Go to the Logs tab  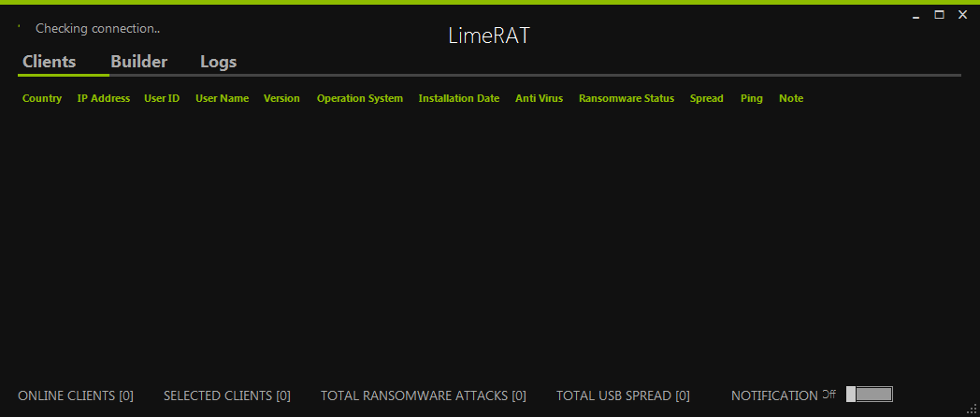[x=218, y=63]
